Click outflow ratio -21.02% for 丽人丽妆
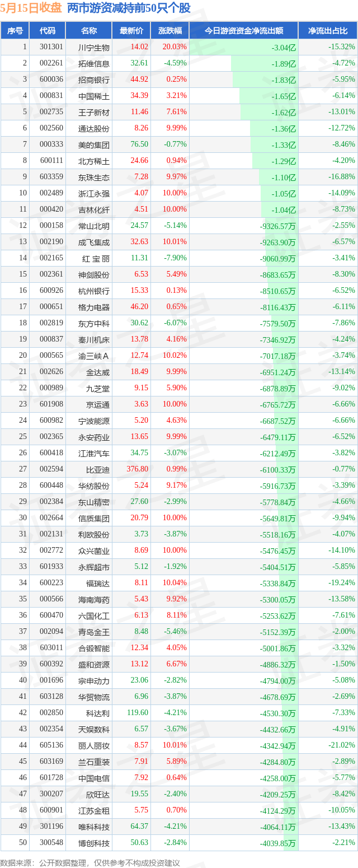 [x=342, y=745]
